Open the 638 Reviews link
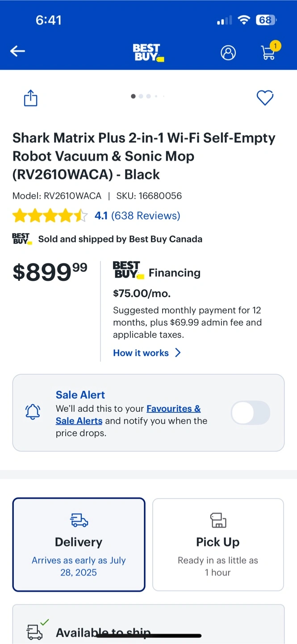297x644 pixels. [x=146, y=216]
